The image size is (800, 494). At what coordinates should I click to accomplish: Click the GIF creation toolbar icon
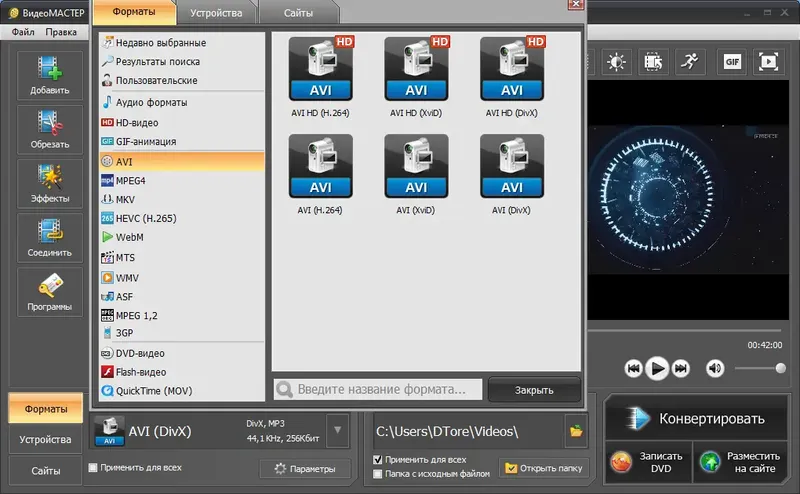[x=732, y=62]
